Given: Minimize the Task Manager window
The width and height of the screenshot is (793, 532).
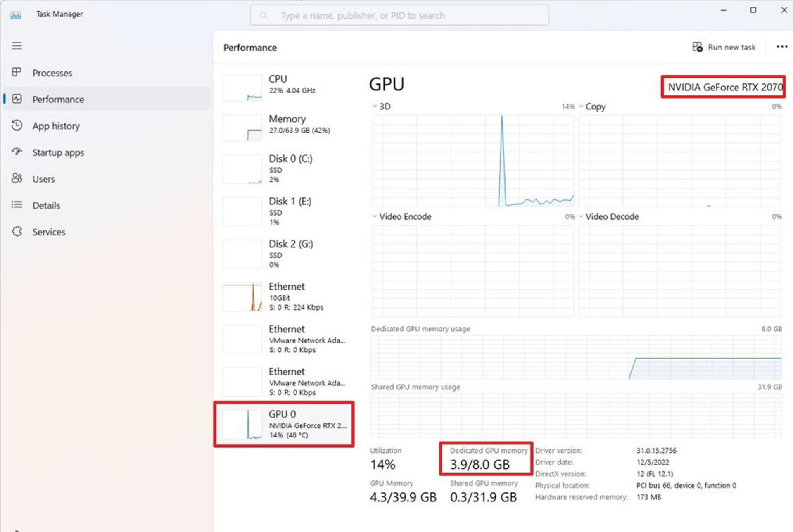Looking at the screenshot, I should (x=723, y=10).
